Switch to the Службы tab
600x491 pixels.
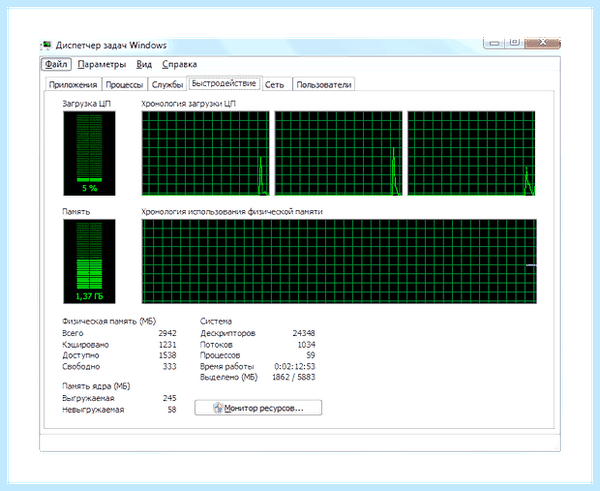pos(167,85)
